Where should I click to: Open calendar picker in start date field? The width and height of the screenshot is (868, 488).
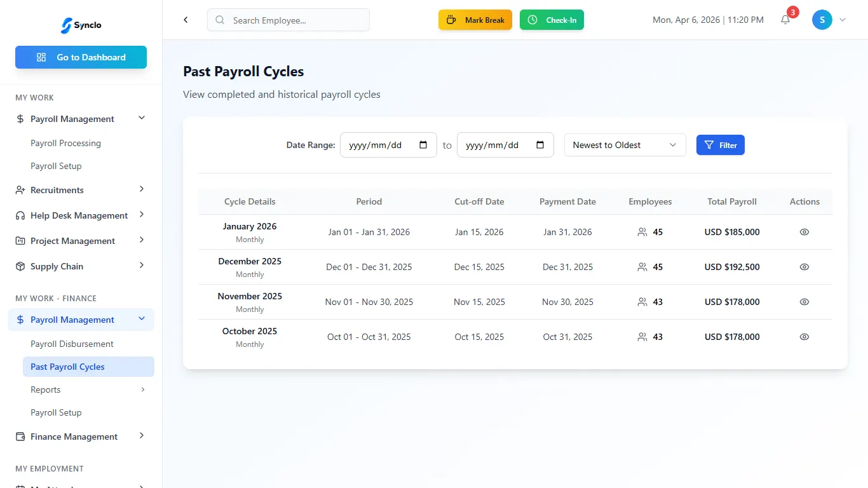tap(423, 145)
